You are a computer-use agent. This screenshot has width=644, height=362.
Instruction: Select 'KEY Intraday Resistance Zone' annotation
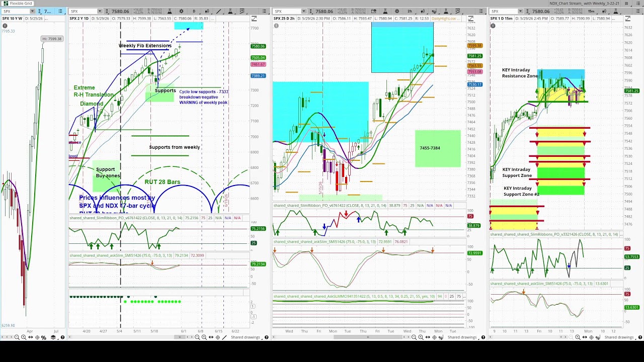[520, 73]
